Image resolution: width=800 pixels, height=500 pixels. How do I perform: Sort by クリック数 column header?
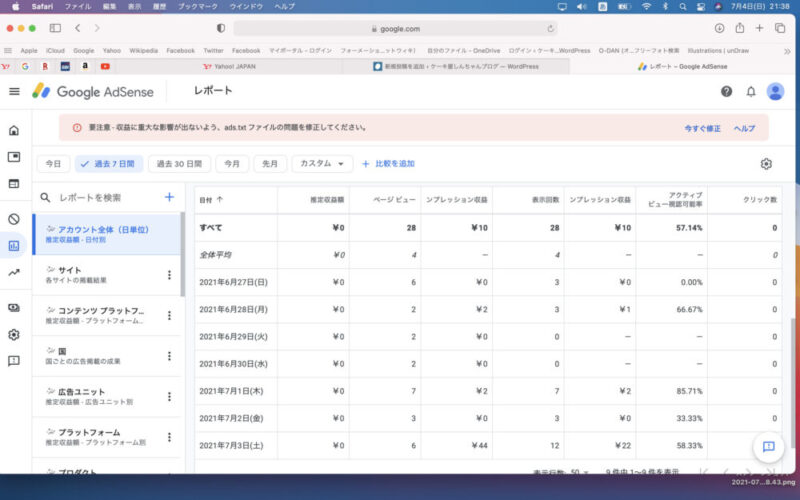760,200
